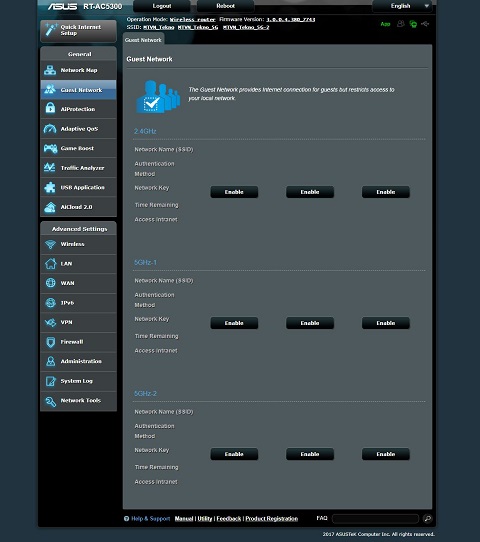Open the Wireless settings menu item

click(78, 244)
